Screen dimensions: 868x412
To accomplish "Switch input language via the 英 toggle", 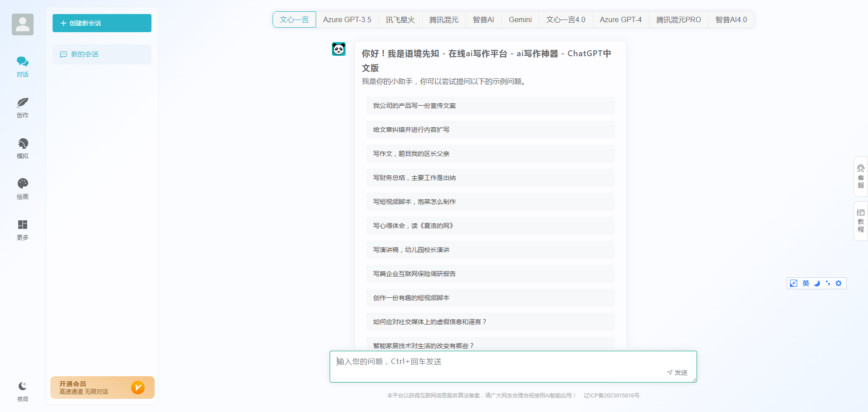I will tap(805, 283).
